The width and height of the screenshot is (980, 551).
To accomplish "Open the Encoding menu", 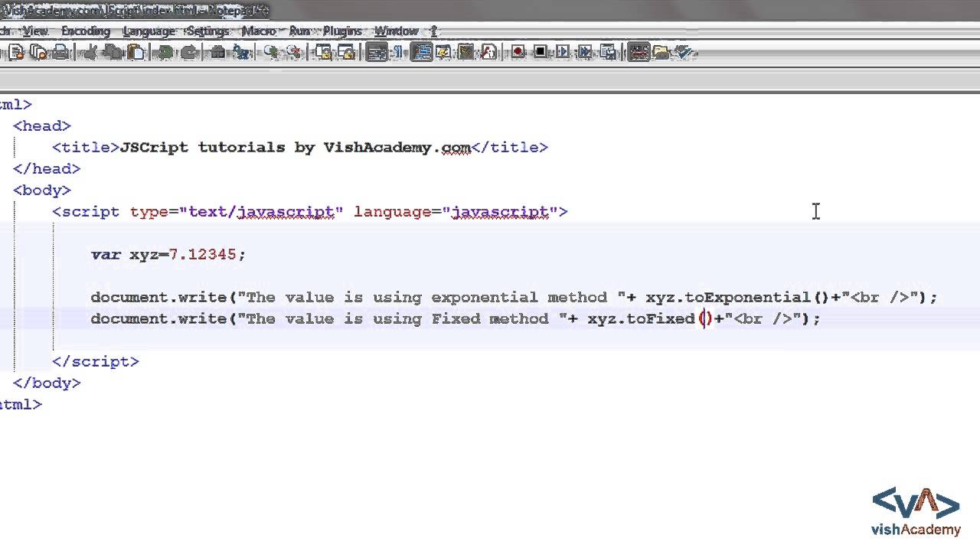I will click(x=86, y=31).
